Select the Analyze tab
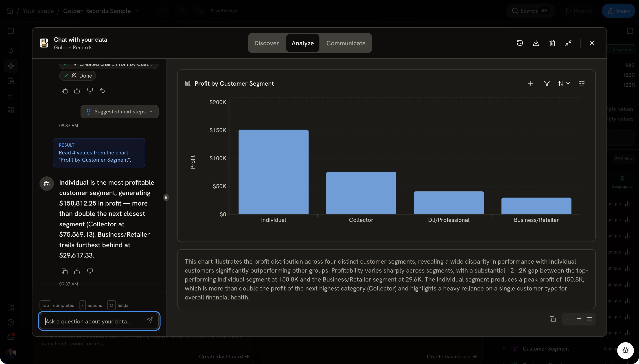This screenshot has height=364, width=639. 302,43
